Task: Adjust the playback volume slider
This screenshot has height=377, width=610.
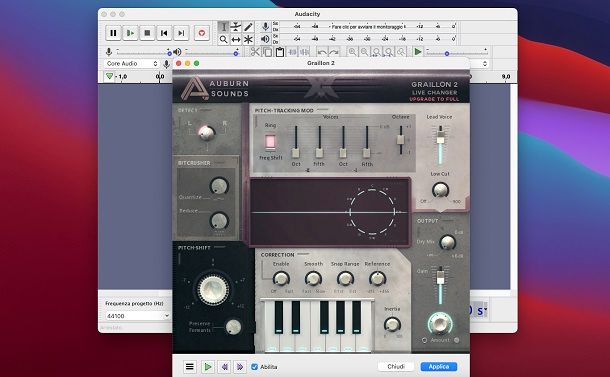Action: (212, 52)
